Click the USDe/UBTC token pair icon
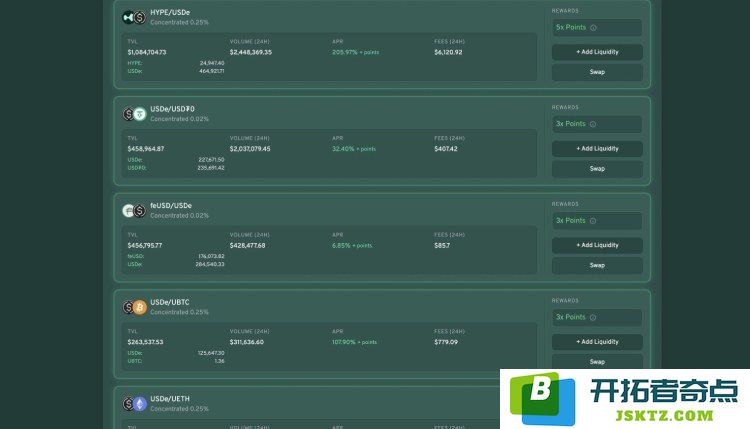Screen dimensions: 750x429 (x=134, y=307)
